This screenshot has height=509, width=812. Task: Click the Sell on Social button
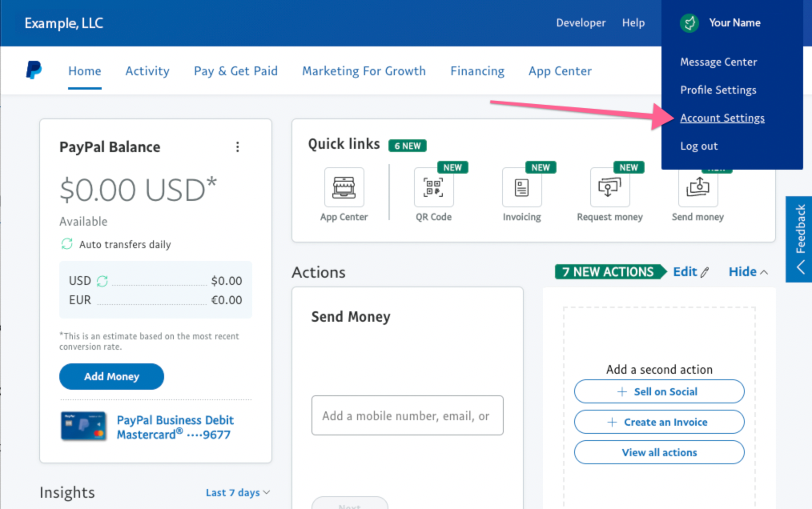(659, 391)
